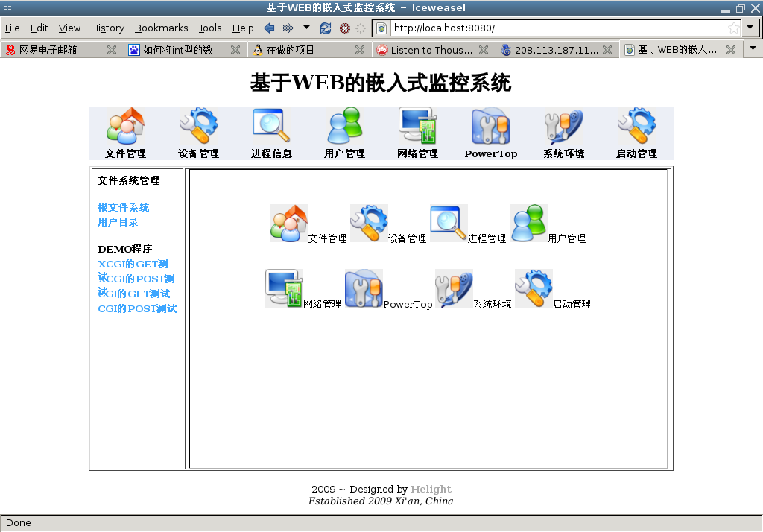The width and height of the screenshot is (763, 532).
Task: Click the 设备管理 wrench-gear icon in top bar
Action: (x=198, y=127)
